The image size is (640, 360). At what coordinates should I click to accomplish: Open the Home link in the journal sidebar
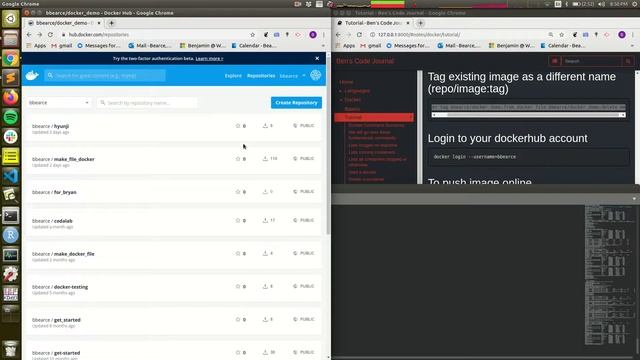click(346, 82)
